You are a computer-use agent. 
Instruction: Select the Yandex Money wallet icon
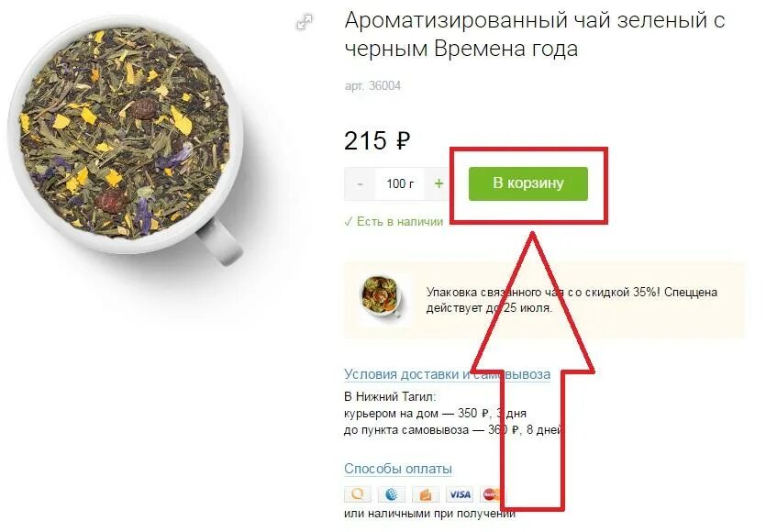(x=425, y=494)
